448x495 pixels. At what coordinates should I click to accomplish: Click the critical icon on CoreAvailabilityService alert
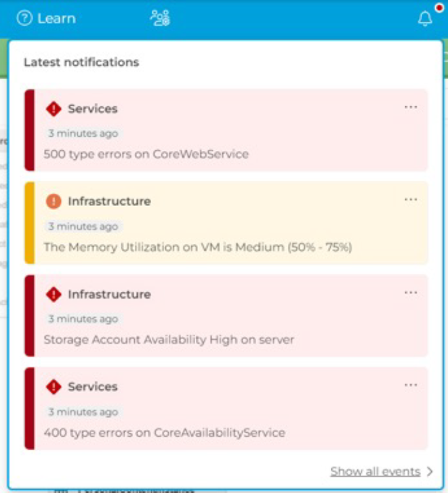point(54,387)
